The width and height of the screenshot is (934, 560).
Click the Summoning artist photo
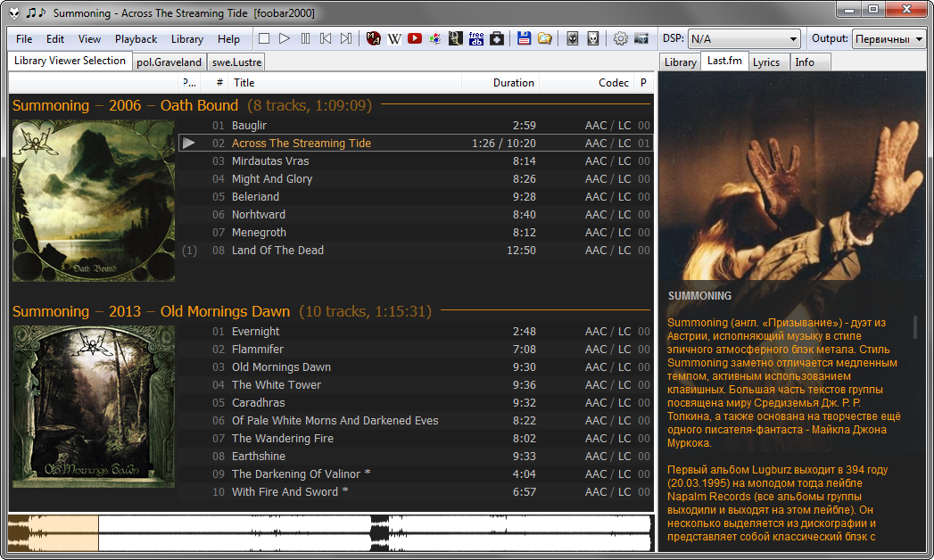(791, 177)
